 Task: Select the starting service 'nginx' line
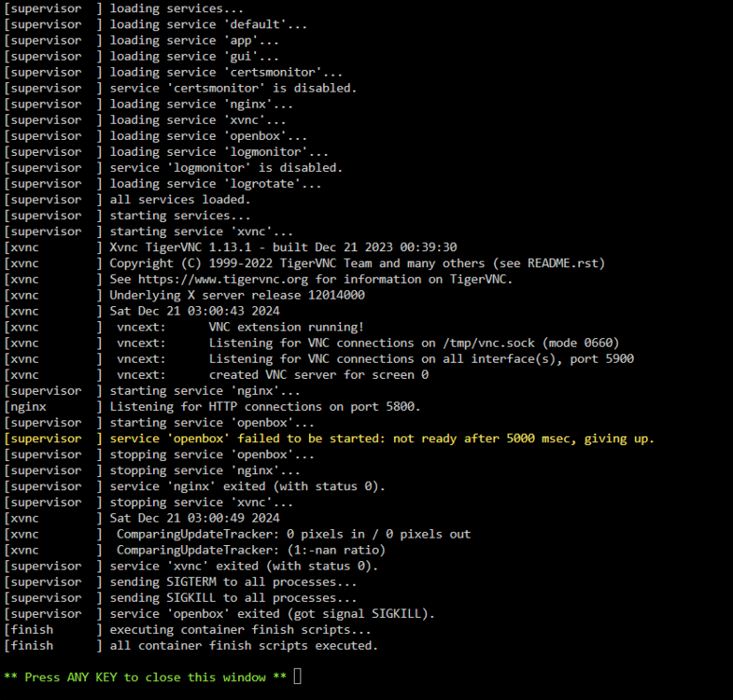pos(152,390)
